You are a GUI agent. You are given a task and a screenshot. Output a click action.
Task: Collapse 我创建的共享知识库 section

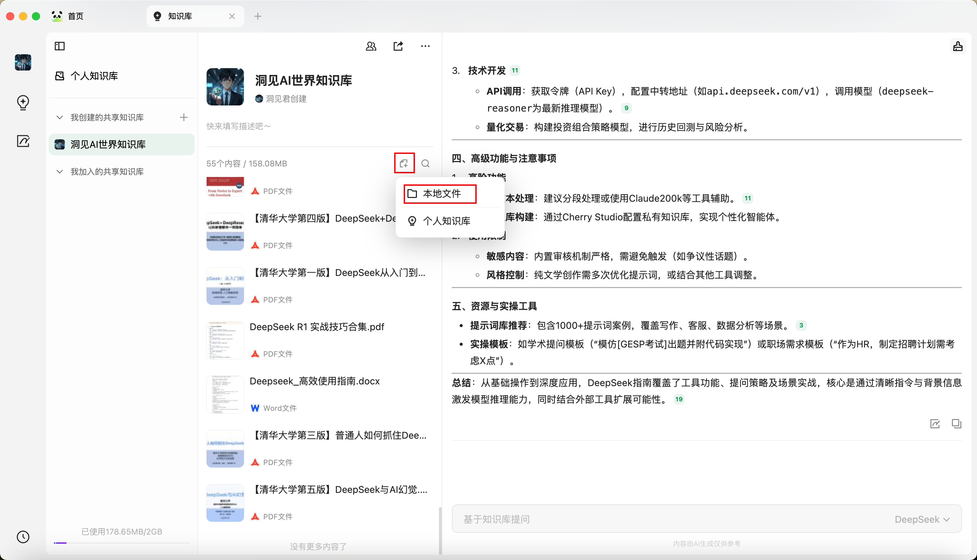60,117
